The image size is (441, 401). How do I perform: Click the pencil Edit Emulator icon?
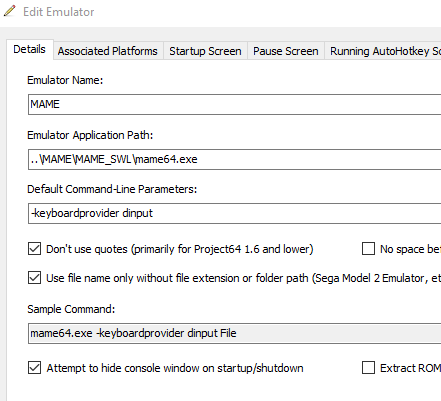click(x=10, y=11)
